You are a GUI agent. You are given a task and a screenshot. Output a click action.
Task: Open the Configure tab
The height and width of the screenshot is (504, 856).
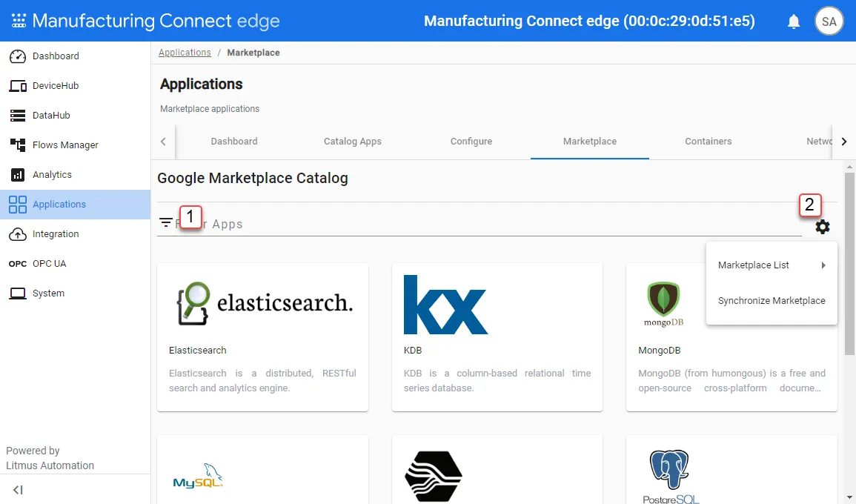(x=471, y=142)
